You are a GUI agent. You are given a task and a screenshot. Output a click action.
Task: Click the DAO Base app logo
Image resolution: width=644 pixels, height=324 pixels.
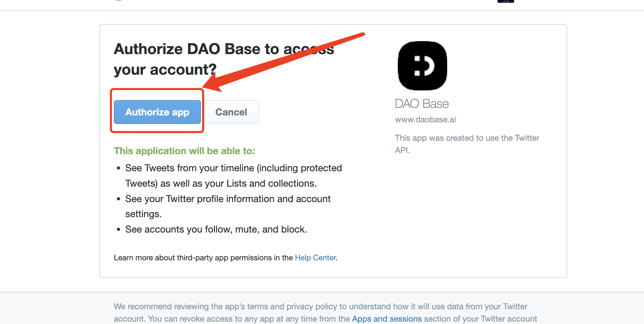pyautogui.click(x=422, y=66)
